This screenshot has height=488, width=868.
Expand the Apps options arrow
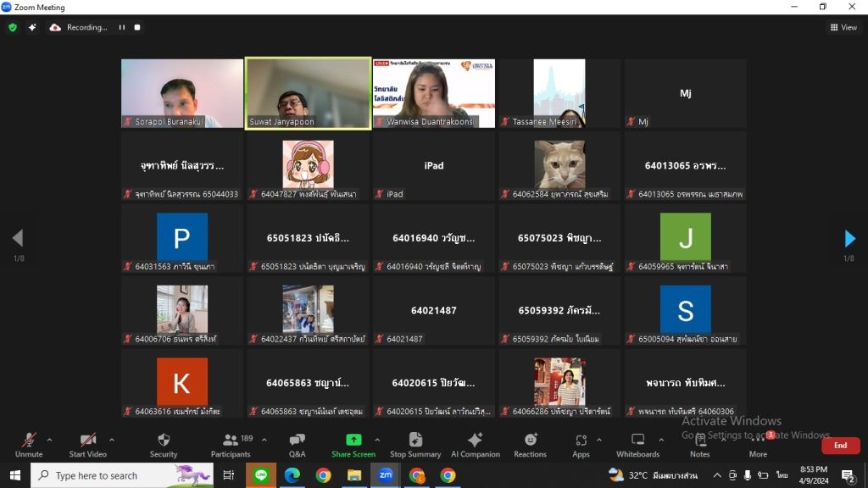pos(599,440)
